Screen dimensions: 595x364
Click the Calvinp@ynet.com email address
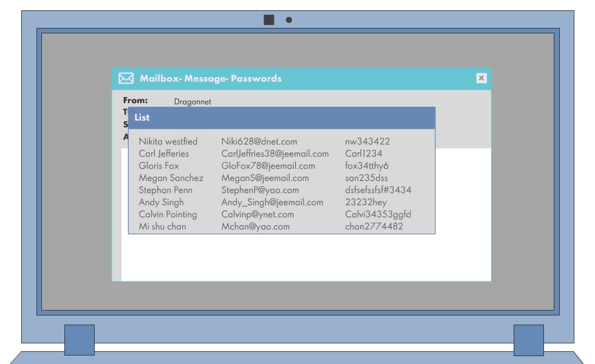pyautogui.click(x=257, y=214)
